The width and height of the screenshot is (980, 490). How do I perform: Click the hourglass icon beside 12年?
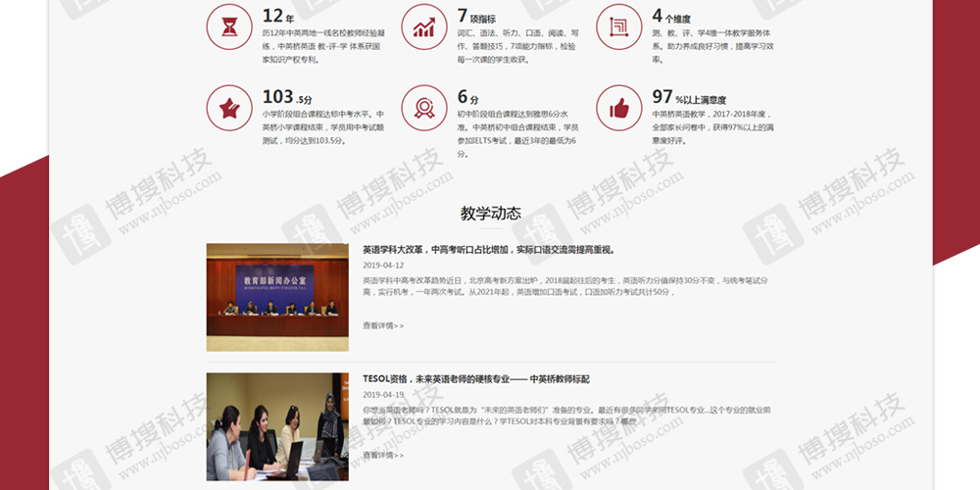(x=228, y=26)
